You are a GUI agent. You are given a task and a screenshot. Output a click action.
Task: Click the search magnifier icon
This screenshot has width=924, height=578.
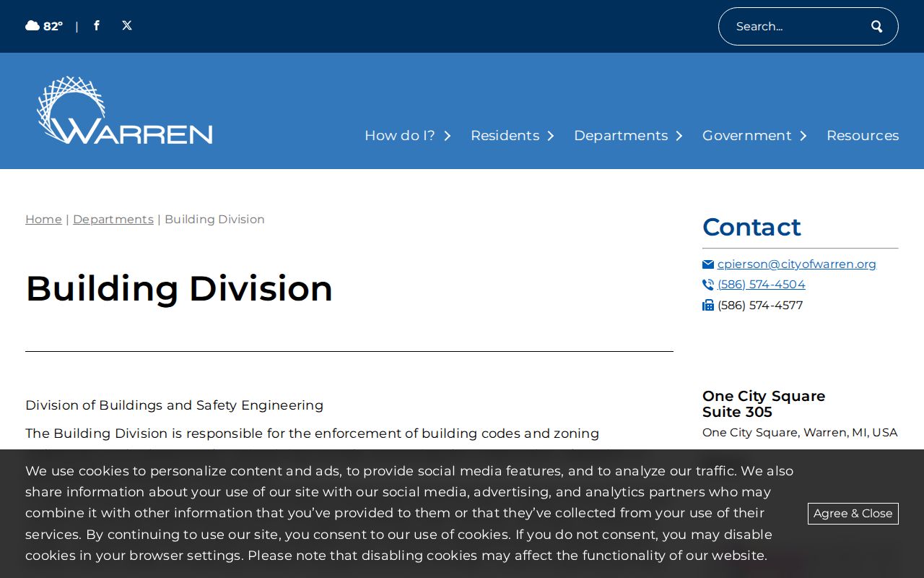pos(877,27)
